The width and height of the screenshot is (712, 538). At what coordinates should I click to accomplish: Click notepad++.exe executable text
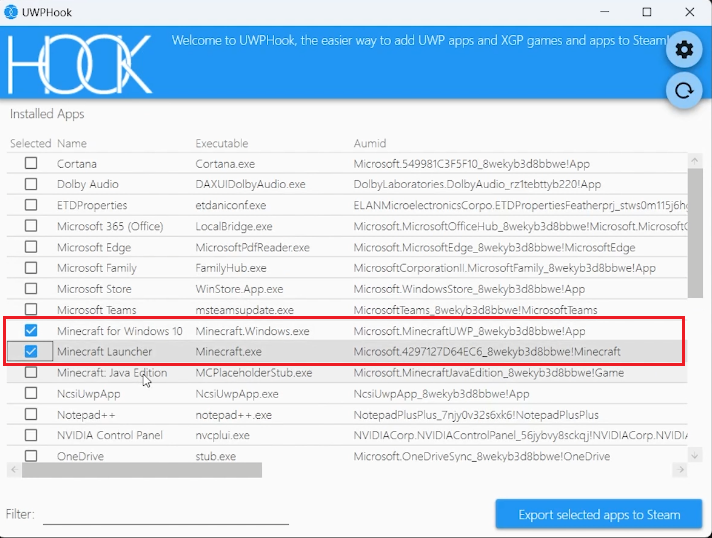233,415
